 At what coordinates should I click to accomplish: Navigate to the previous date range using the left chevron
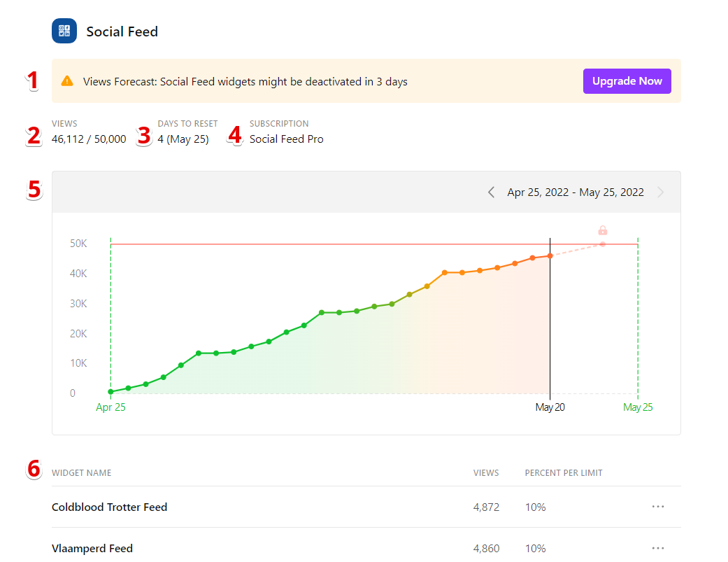click(x=491, y=192)
